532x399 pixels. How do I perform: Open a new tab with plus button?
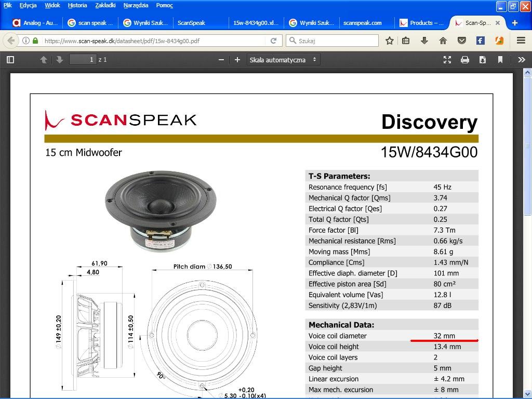pos(515,23)
